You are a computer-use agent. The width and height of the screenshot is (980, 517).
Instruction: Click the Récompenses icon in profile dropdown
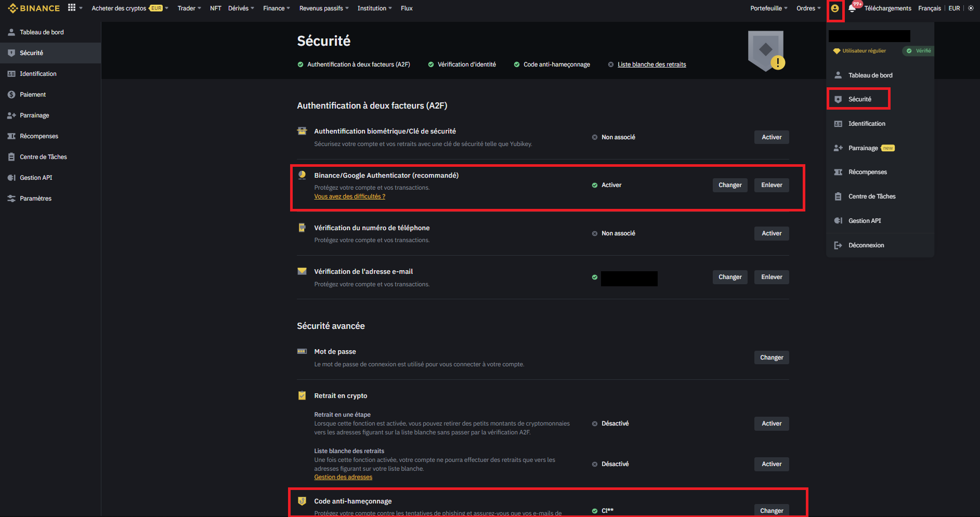pyautogui.click(x=838, y=172)
